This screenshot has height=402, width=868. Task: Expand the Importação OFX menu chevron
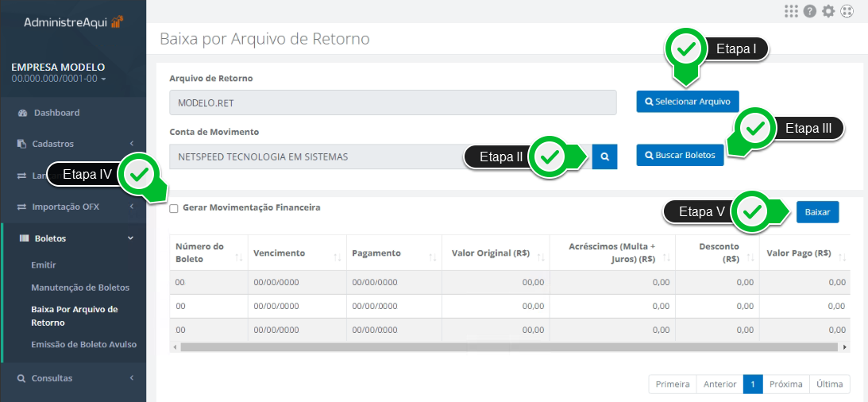[x=133, y=207]
